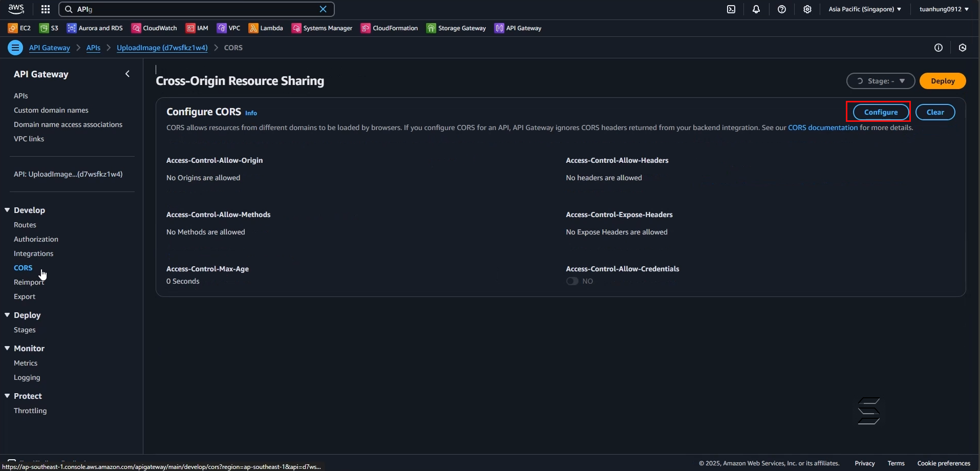Open Cookie preferences in the footer

(x=944, y=463)
